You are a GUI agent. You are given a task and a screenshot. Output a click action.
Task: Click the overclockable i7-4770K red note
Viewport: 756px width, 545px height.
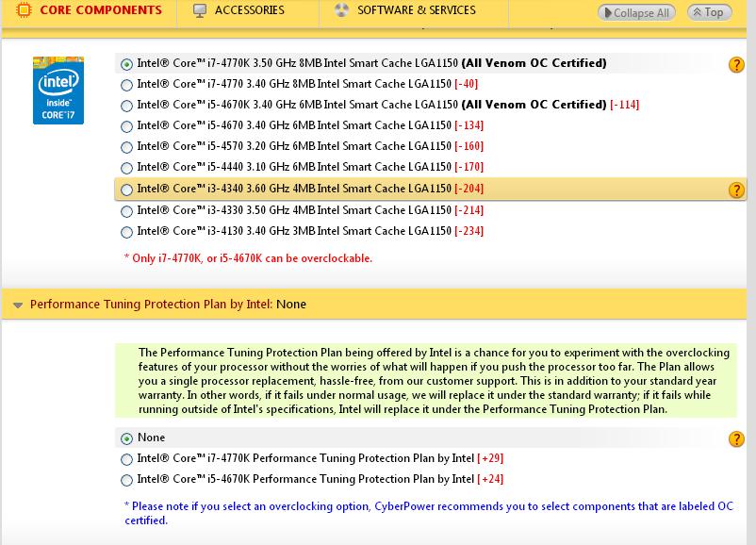click(248, 258)
